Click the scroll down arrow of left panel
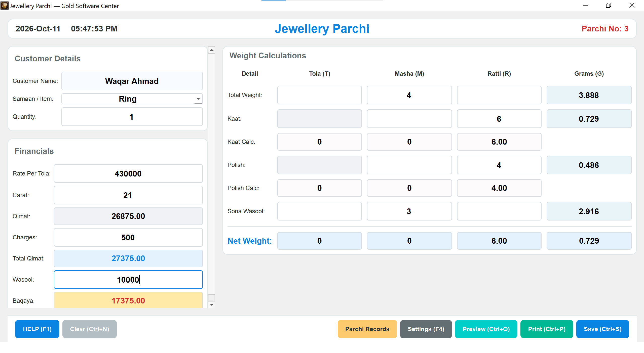This screenshot has width=644, height=353. tap(212, 304)
